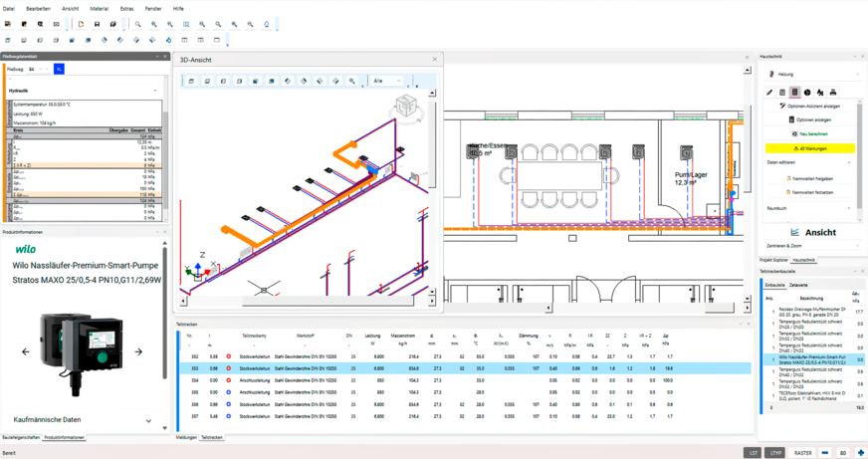
Task: Click the blue search button beside Fließweg
Action: click(59, 70)
